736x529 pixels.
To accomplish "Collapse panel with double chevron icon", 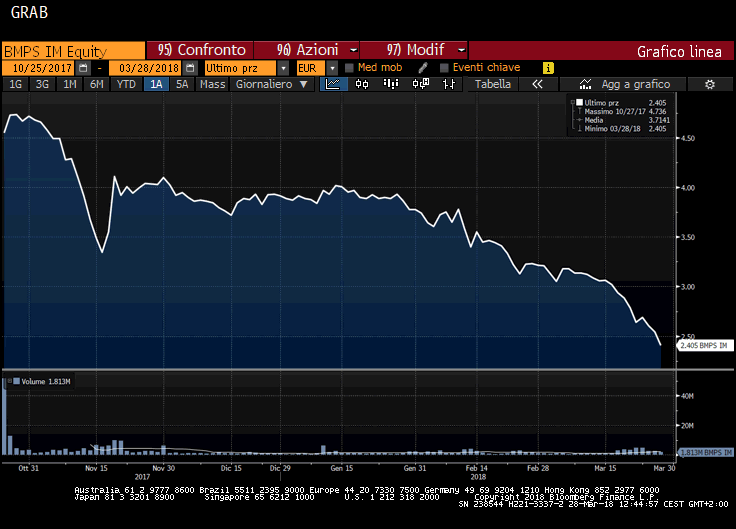I will [537, 84].
